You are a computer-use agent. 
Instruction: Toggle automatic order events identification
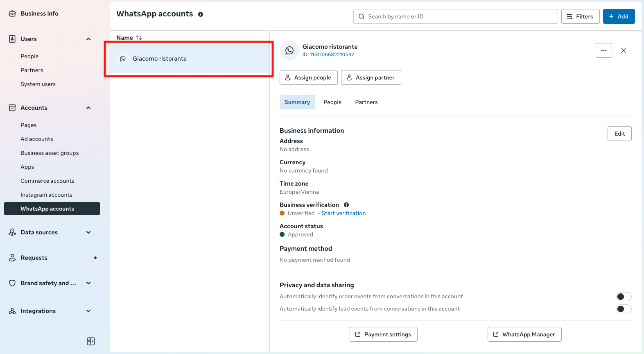click(x=624, y=297)
